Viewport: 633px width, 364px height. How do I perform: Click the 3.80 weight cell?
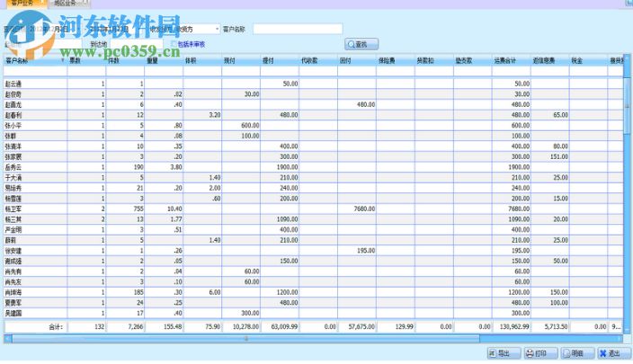coord(164,167)
